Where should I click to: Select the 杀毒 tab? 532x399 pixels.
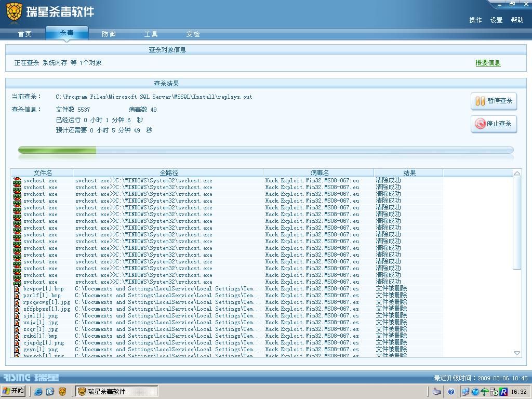pos(67,33)
